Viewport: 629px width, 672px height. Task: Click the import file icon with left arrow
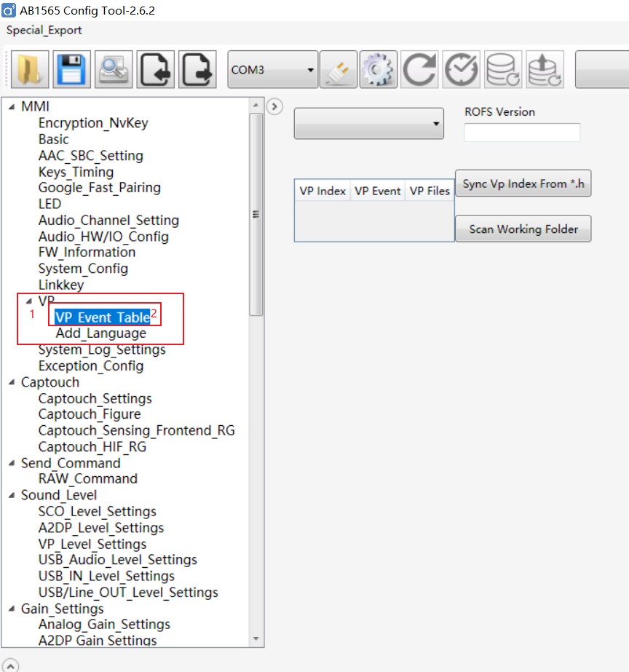155,70
